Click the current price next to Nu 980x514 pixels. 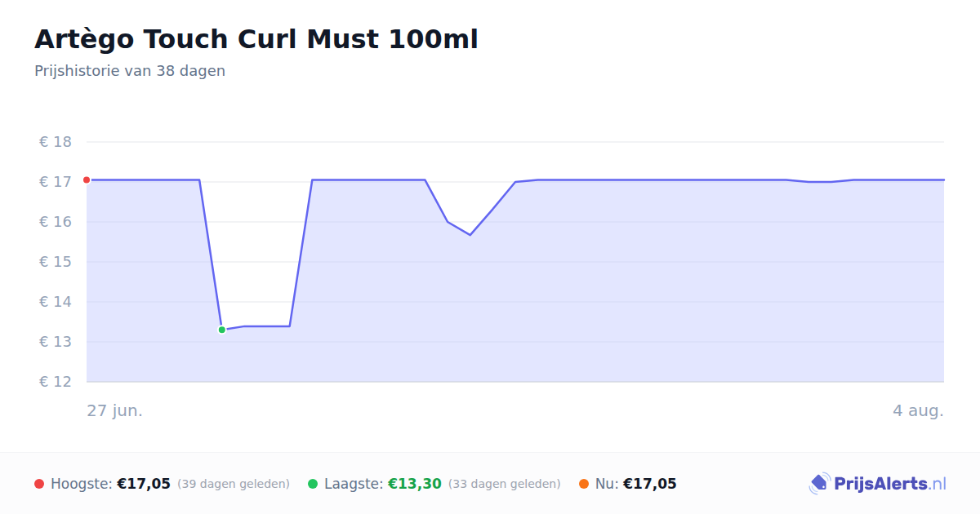pyautogui.click(x=650, y=484)
